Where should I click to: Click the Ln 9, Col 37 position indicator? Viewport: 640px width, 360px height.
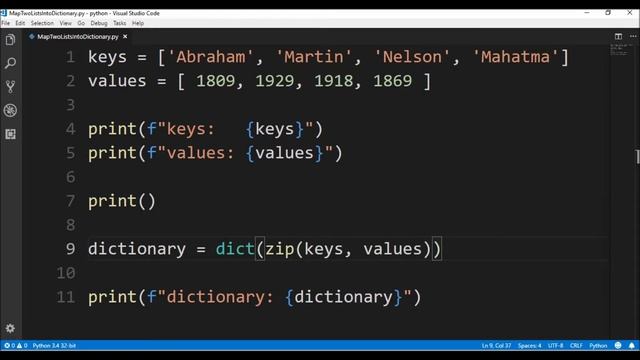496,345
